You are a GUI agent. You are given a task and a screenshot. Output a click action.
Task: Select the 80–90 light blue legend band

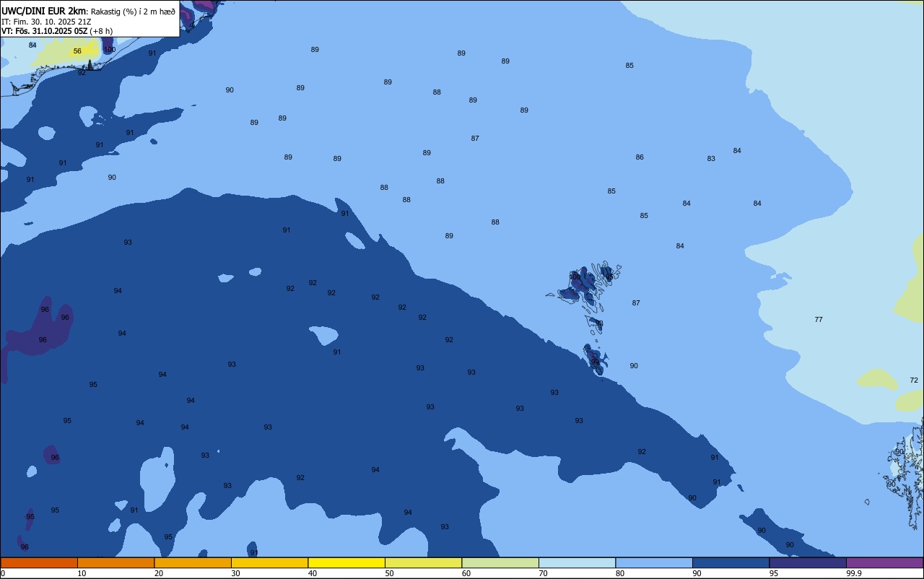tap(654, 562)
